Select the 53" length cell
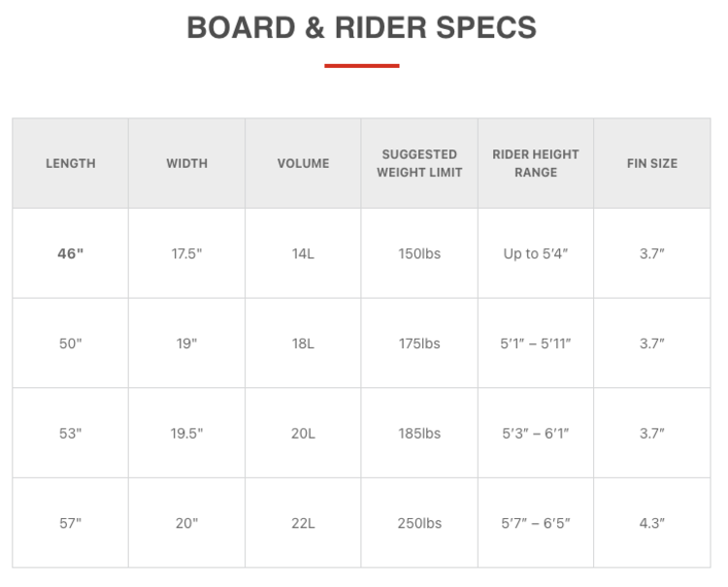728x587 pixels. [70, 434]
